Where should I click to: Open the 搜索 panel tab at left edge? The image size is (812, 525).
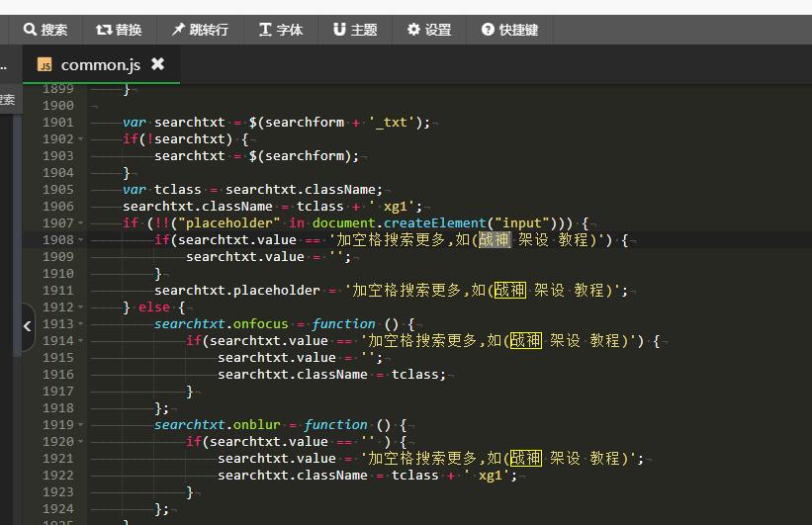pyautogui.click(x=7, y=100)
